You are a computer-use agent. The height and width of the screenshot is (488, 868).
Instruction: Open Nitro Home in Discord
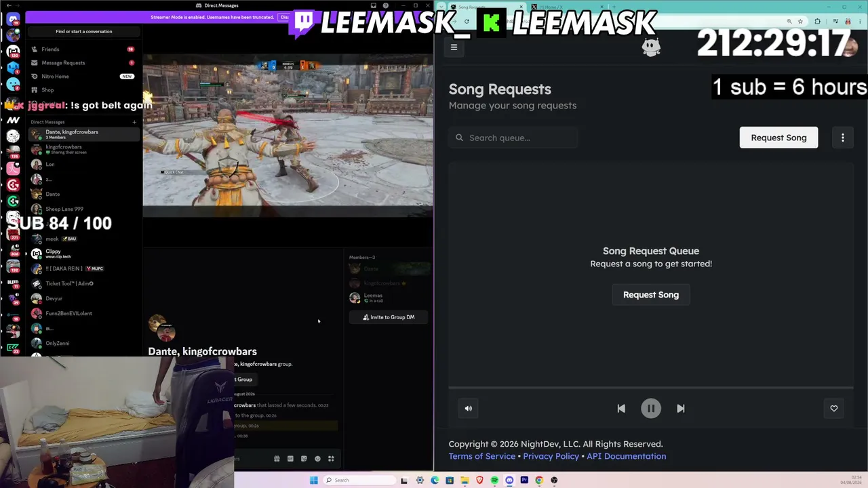(x=83, y=77)
